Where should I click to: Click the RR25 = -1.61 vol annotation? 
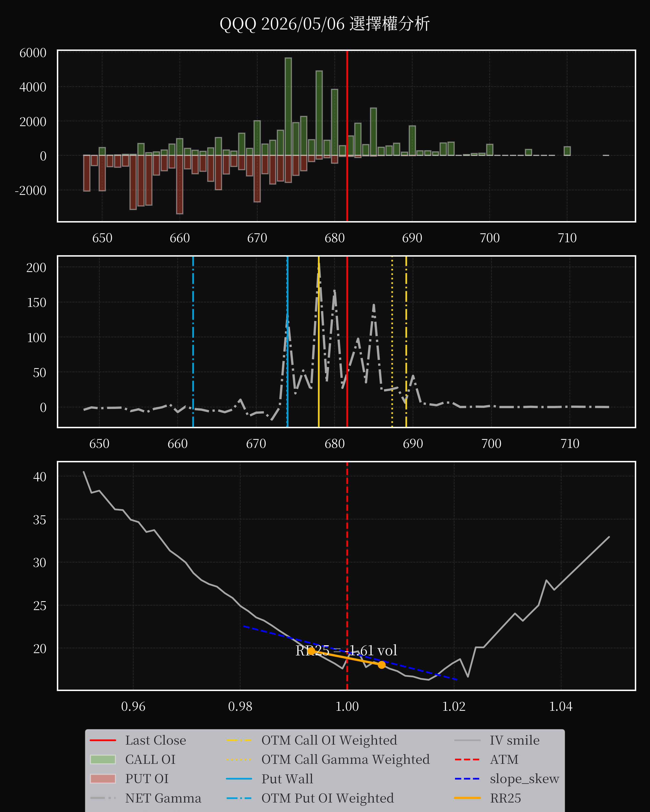point(346,650)
